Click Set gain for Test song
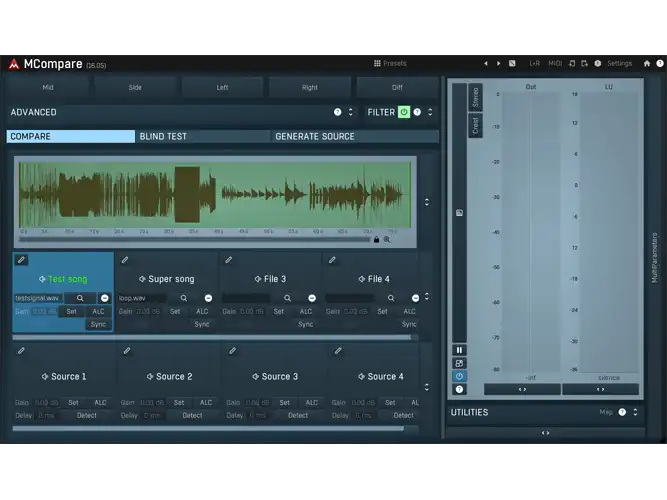This screenshot has width=667, height=500. click(x=71, y=311)
